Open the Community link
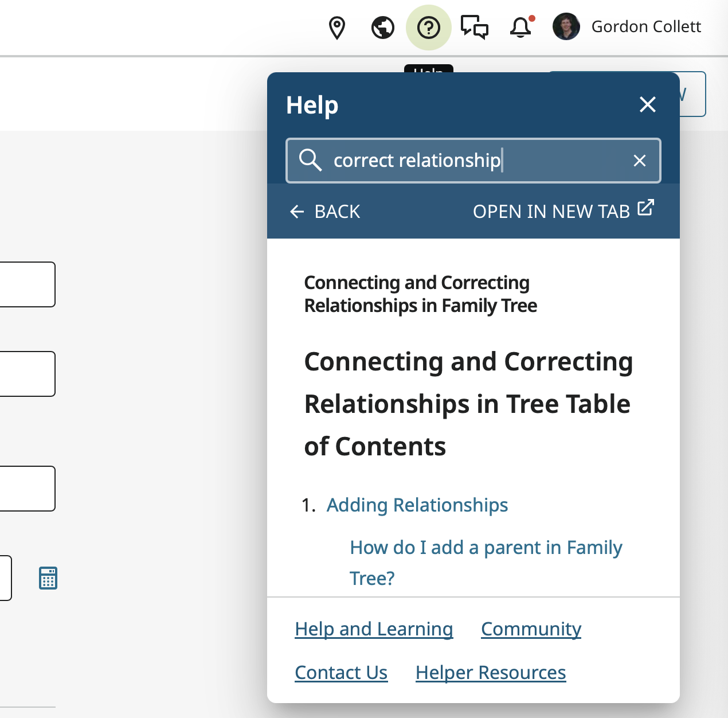The width and height of the screenshot is (728, 718). point(531,629)
